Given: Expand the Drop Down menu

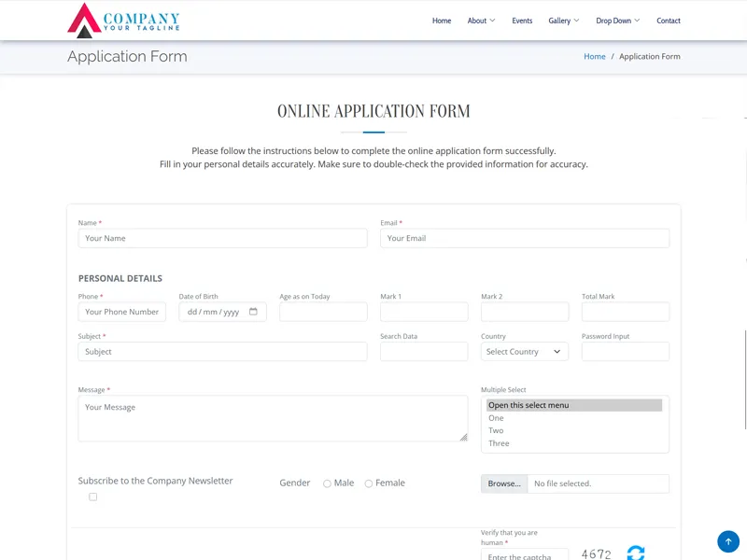Looking at the screenshot, I should (617, 21).
